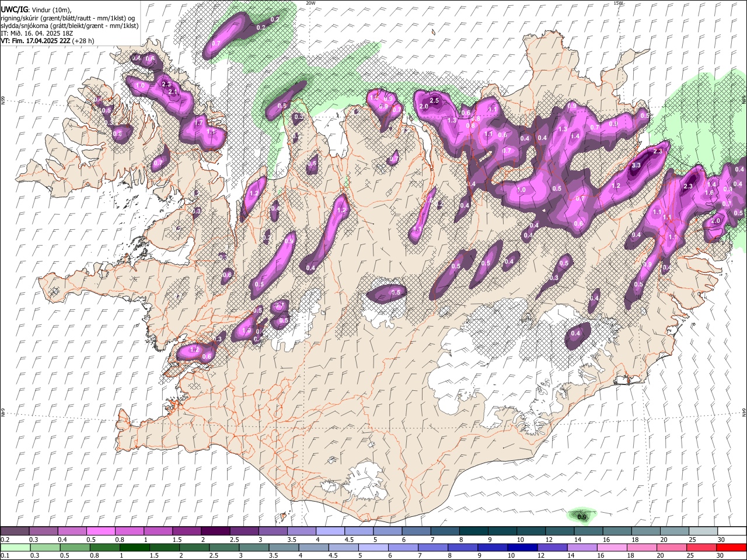The height and width of the screenshot is (560, 747).
Task: Click the '15W' longitude label at the top edge
Action: (x=618, y=3)
